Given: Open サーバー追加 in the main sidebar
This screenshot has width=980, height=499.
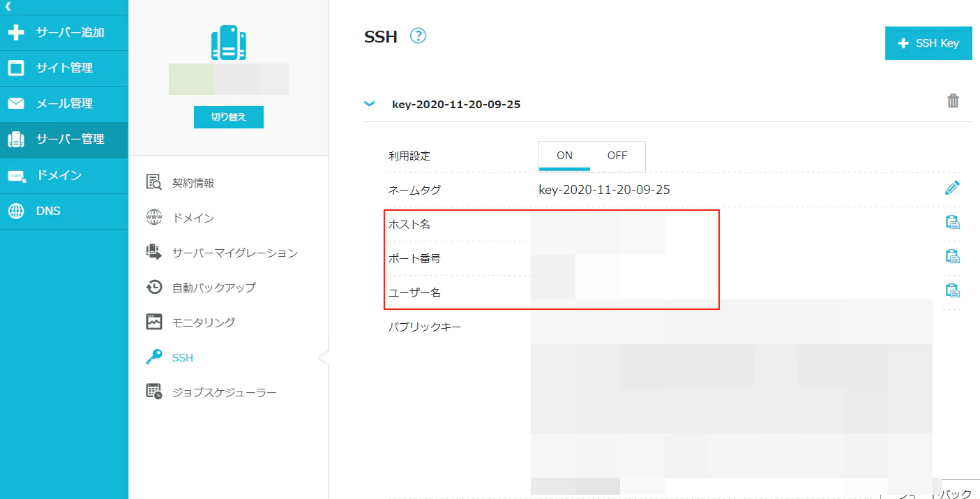Looking at the screenshot, I should coord(64,33).
